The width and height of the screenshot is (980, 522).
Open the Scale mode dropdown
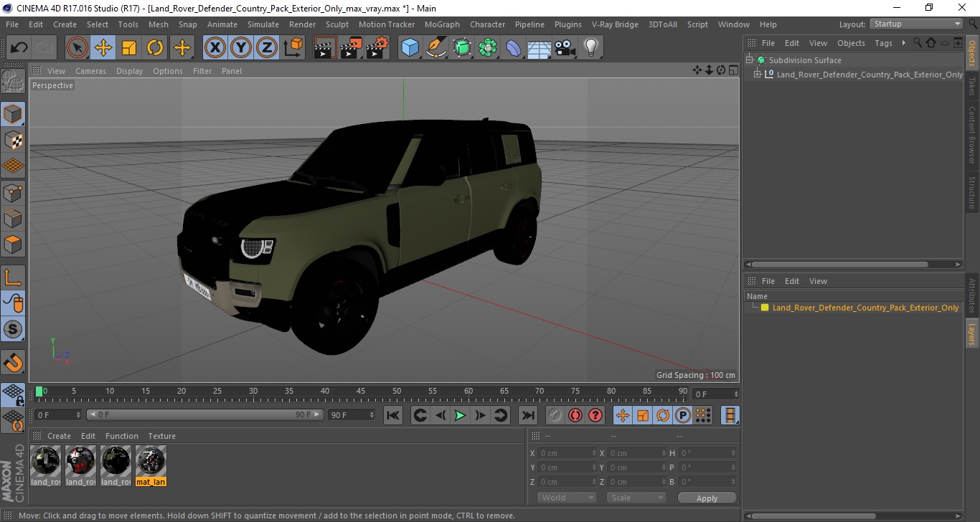(636, 498)
